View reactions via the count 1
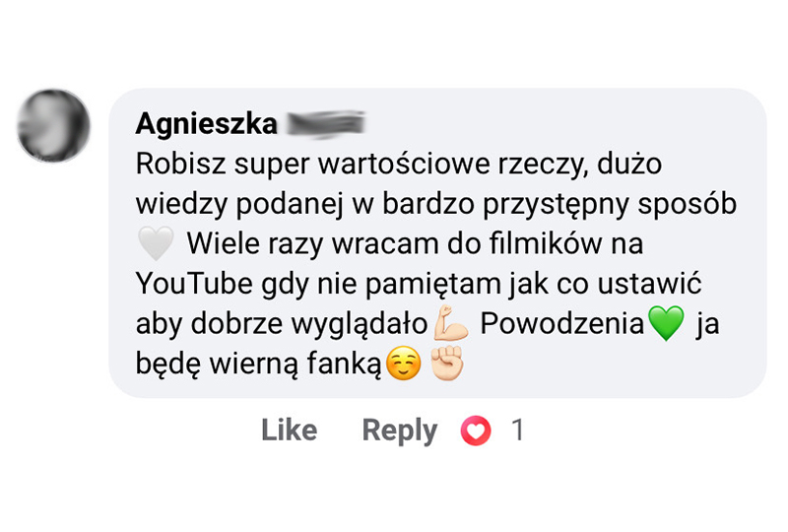 [x=518, y=431]
